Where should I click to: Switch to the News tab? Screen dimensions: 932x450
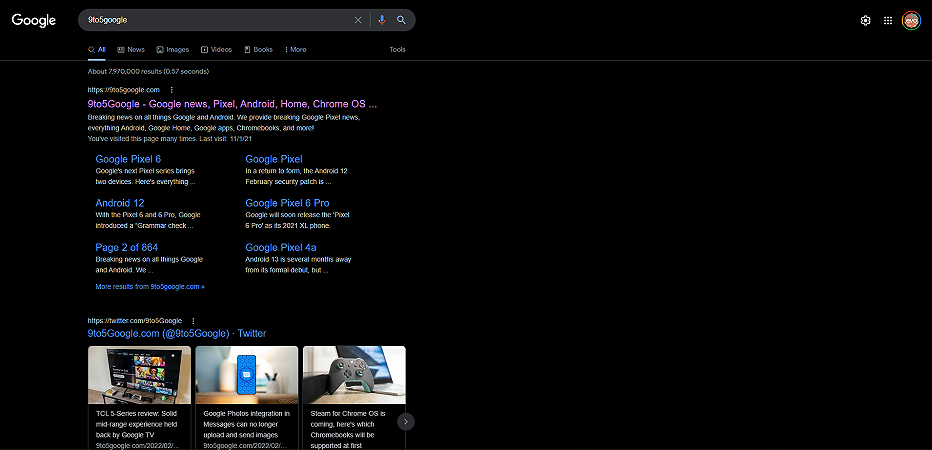click(x=131, y=50)
